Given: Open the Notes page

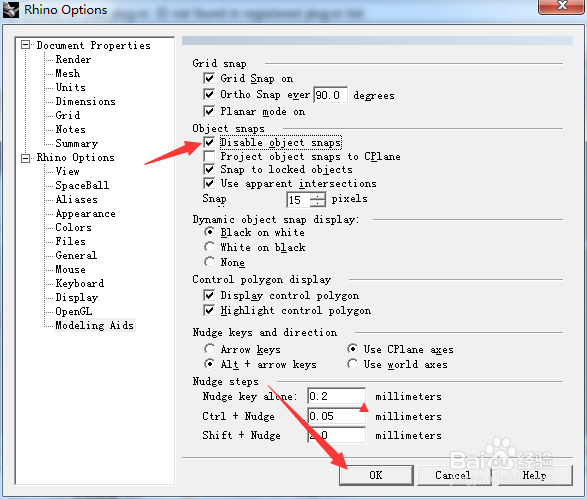Looking at the screenshot, I should [70, 130].
